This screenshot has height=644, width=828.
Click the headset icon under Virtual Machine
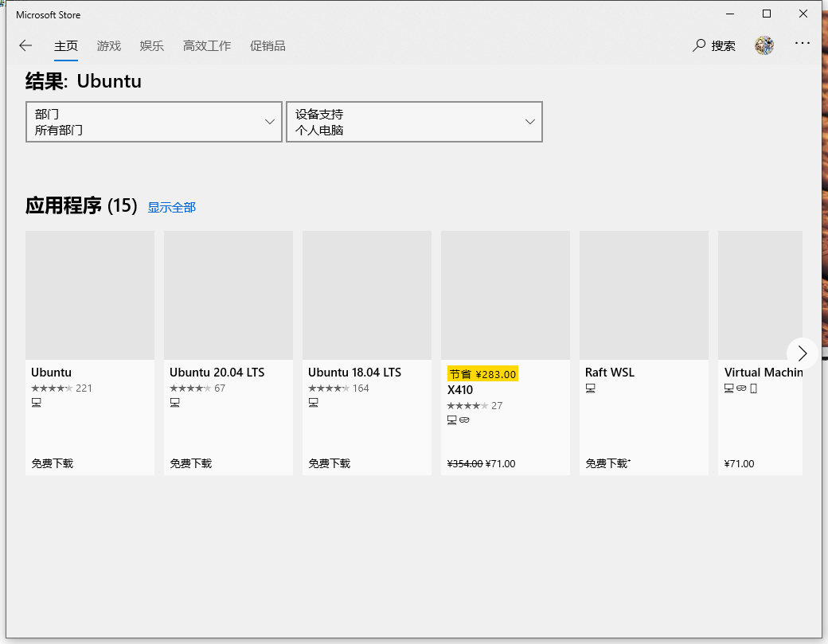(741, 388)
